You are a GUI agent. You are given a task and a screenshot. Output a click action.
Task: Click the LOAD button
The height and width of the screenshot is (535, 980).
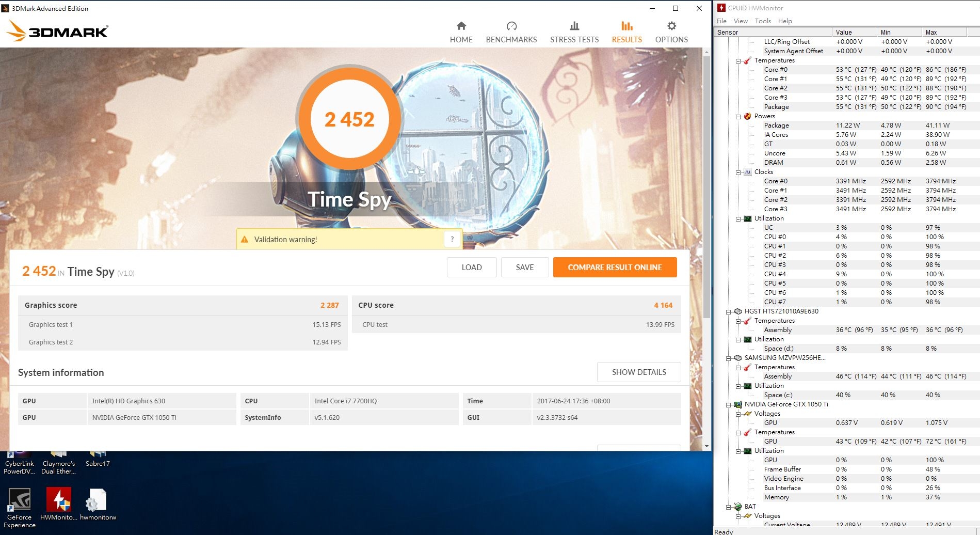(x=472, y=267)
